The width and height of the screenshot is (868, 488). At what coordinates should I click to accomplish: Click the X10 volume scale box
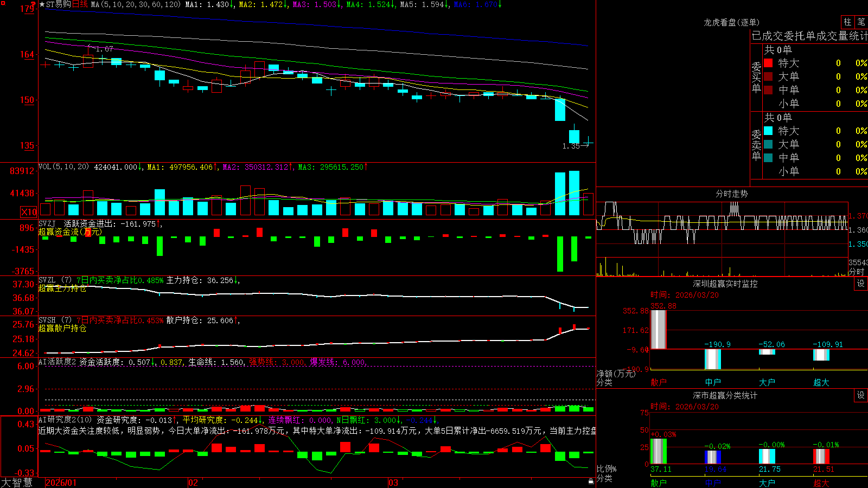click(29, 212)
